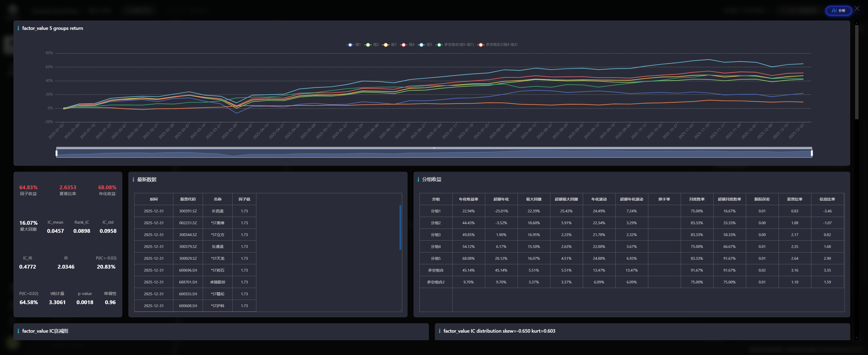The width and height of the screenshot is (868, 355).
Task: Hide 多空组合(组5-组1) series
Action: (455, 44)
